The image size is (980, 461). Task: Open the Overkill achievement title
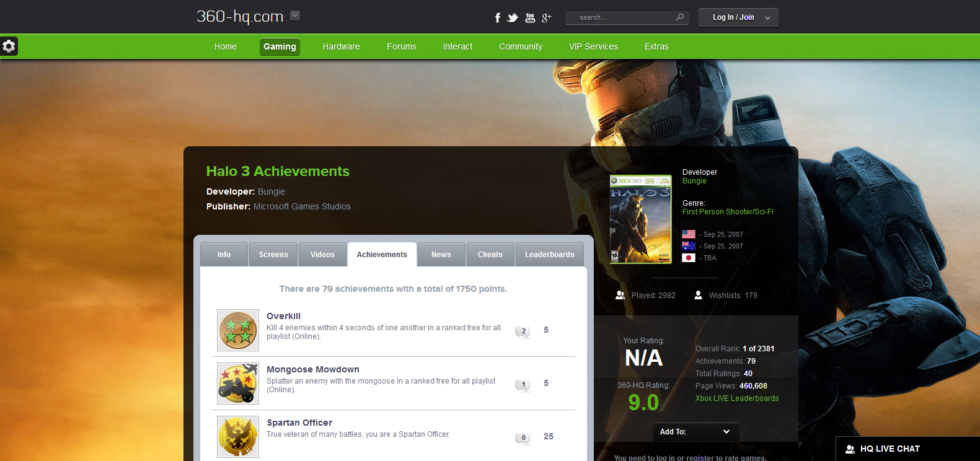click(x=283, y=316)
